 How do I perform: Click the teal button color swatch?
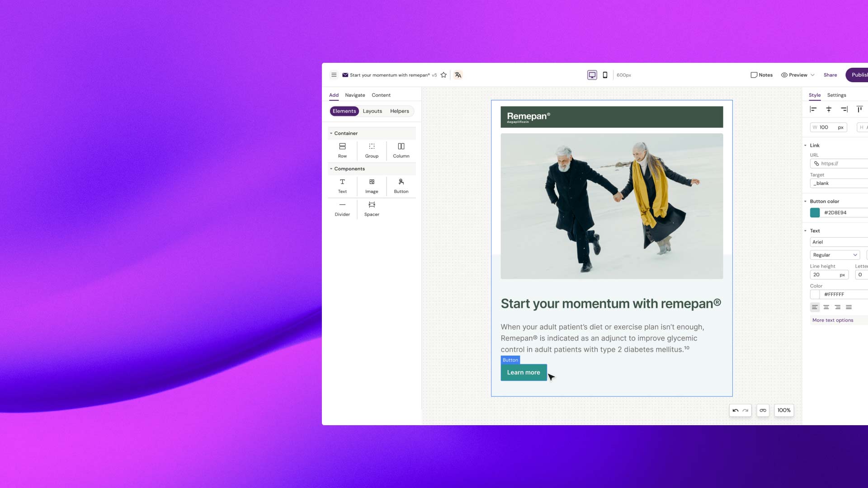(x=815, y=212)
